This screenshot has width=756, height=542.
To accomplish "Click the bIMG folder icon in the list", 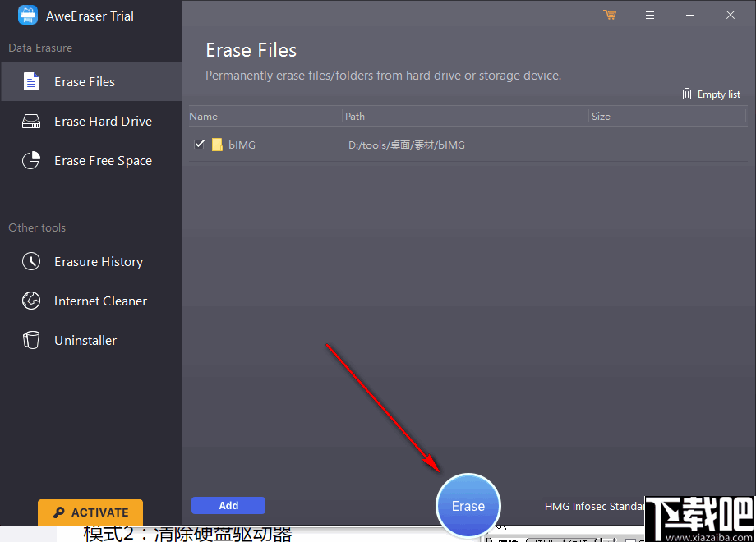I will click(217, 145).
